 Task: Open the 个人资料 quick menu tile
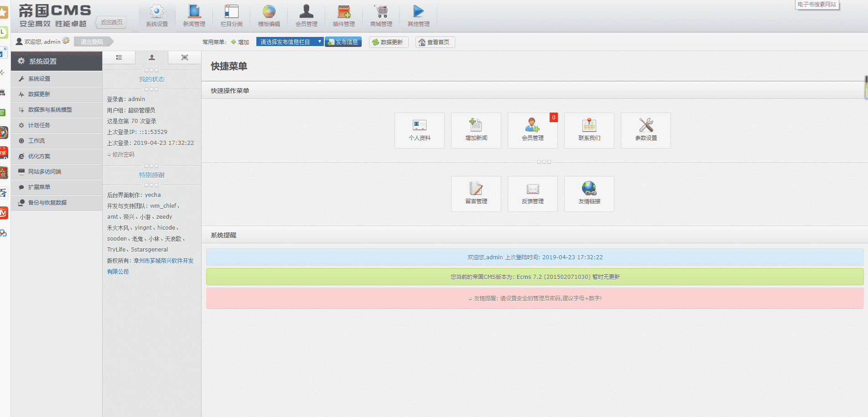(x=420, y=130)
